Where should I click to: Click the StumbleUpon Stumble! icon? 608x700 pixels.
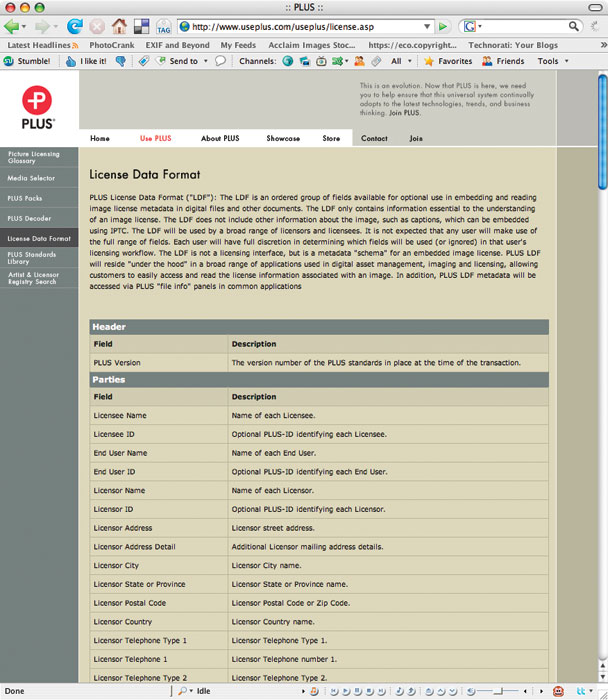pyautogui.click(x=8, y=61)
